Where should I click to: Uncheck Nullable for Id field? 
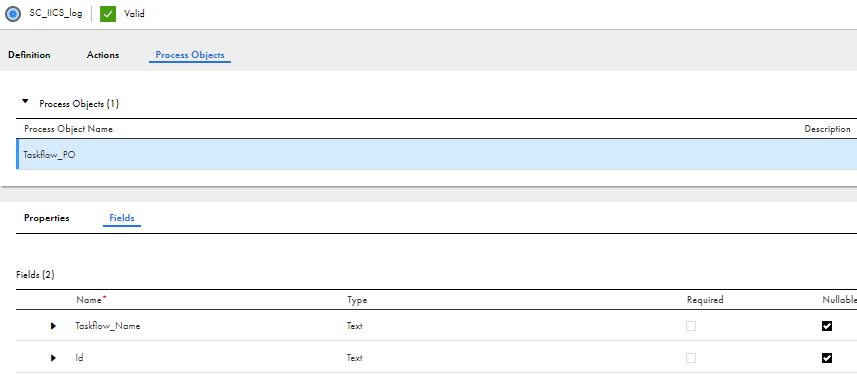[827, 358]
